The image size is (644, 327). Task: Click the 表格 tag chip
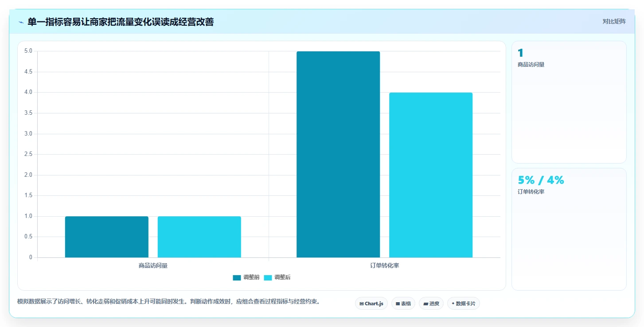click(x=403, y=304)
